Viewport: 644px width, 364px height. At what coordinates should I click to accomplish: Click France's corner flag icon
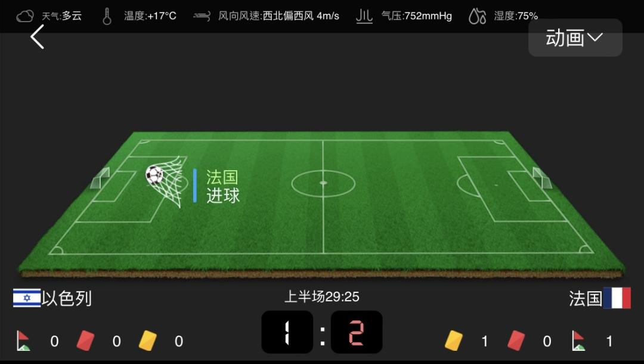click(578, 341)
